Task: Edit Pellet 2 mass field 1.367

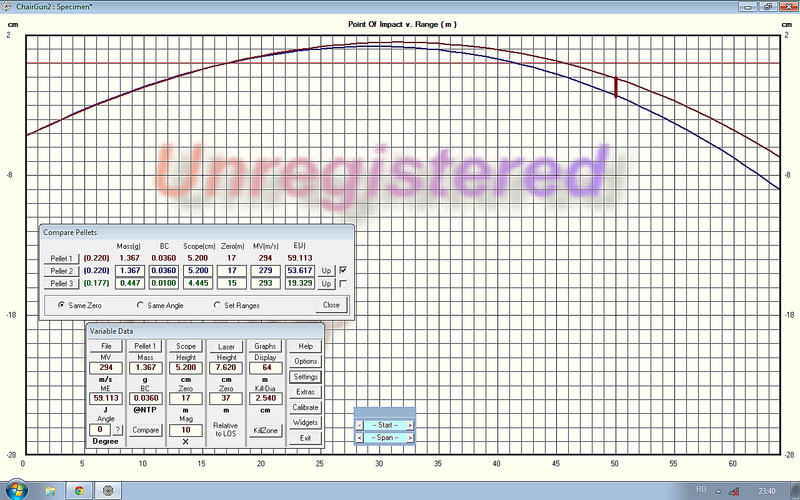Action: pos(130,270)
